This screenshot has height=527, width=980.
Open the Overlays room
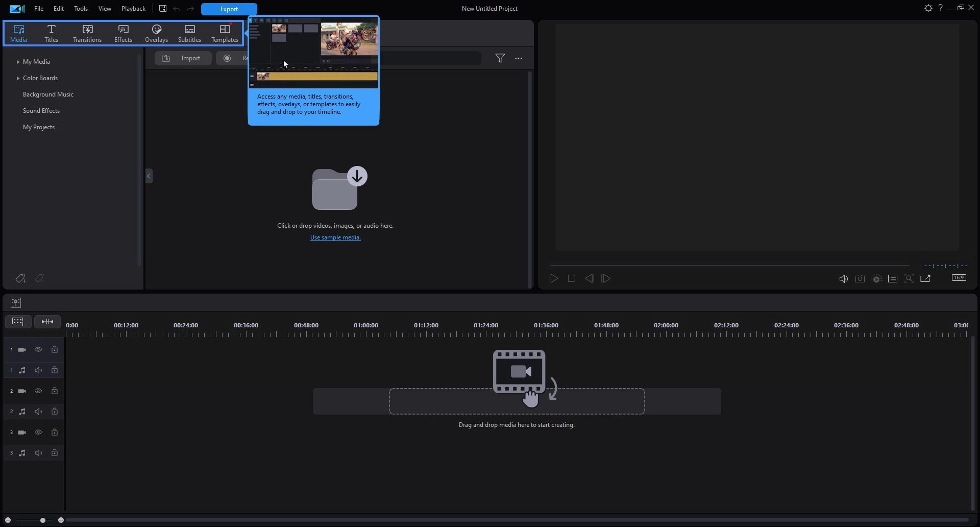[x=156, y=33]
